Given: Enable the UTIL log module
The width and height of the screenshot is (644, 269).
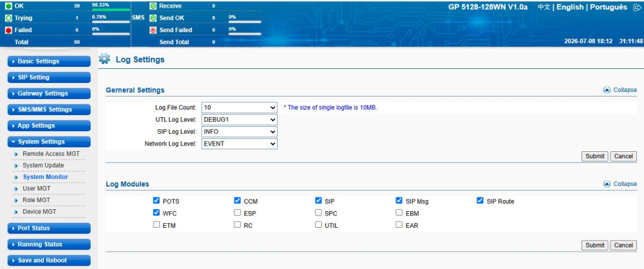Looking at the screenshot, I should 318,225.
